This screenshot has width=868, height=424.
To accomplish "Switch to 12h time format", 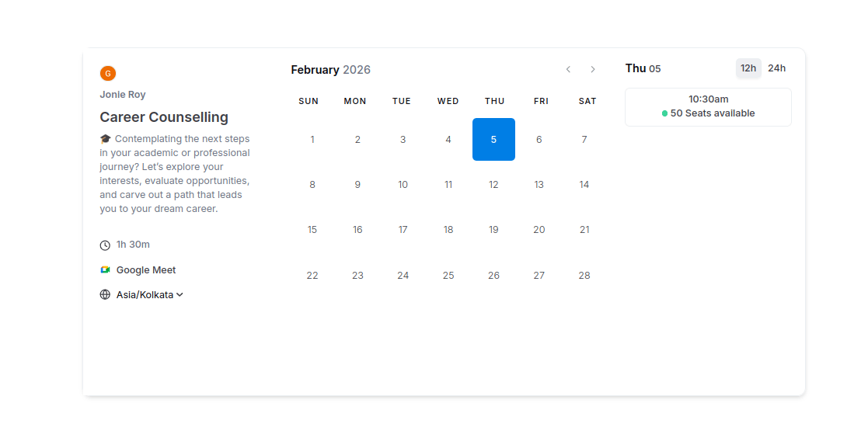I will coord(748,68).
